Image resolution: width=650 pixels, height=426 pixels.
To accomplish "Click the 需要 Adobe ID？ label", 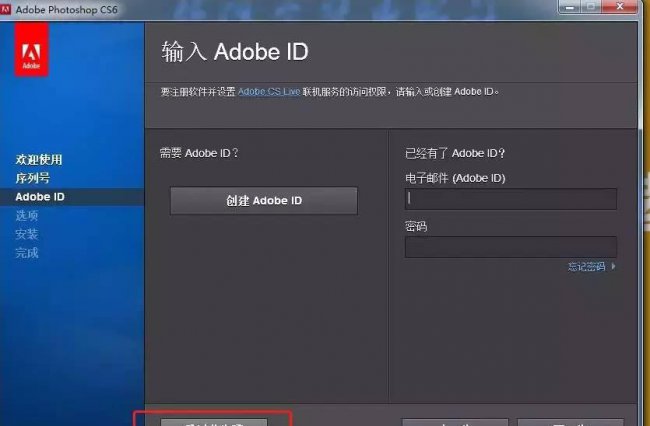I will coord(199,153).
